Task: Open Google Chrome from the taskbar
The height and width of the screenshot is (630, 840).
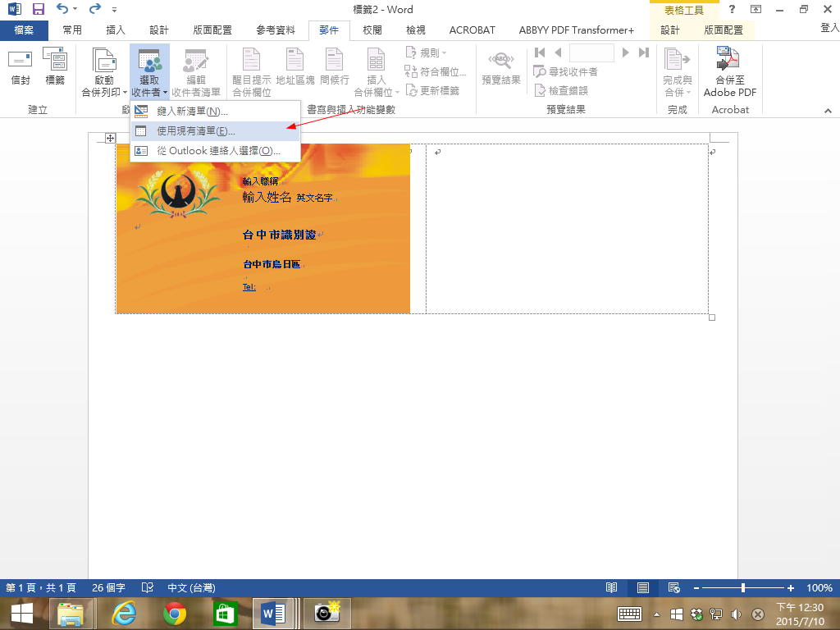Action: point(174,614)
